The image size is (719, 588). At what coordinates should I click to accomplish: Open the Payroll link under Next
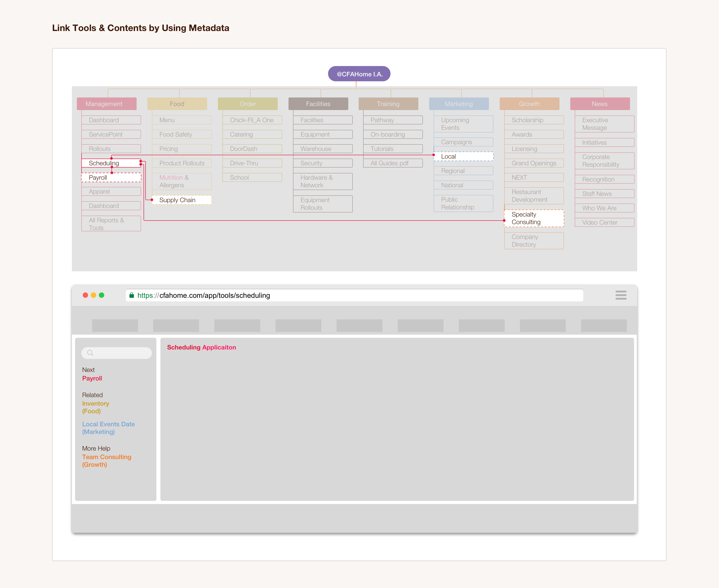coord(92,378)
